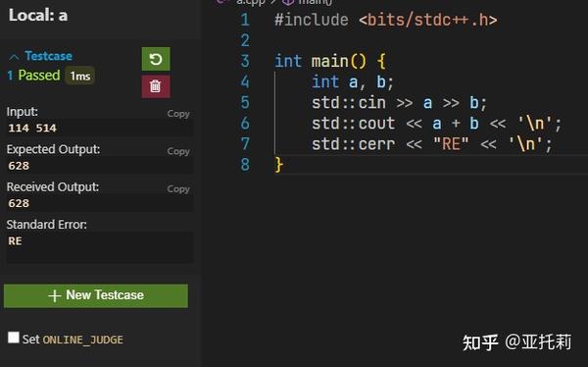The width and height of the screenshot is (588, 367).
Task: Click the 1ms time badge
Action: [80, 77]
